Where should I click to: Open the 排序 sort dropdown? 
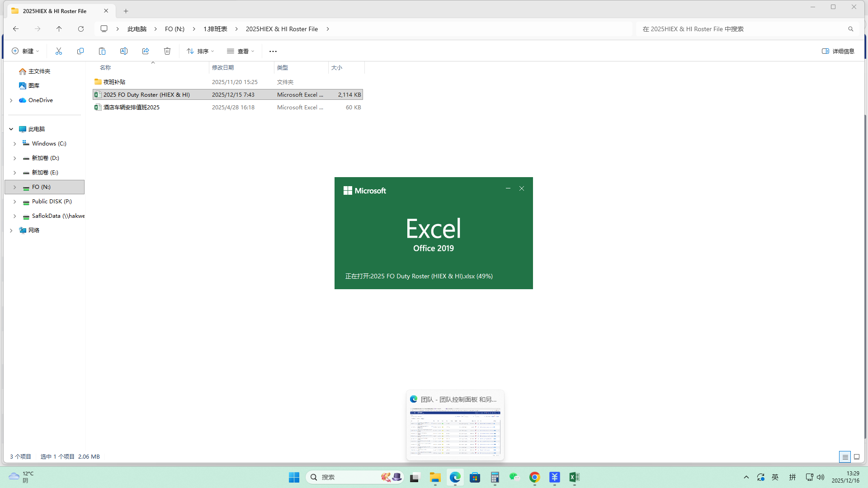pos(200,51)
